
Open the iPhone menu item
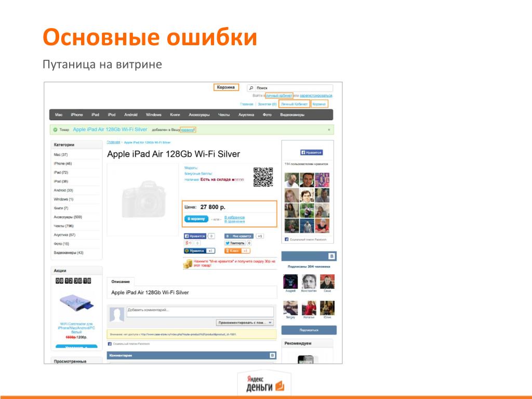pyautogui.click(x=77, y=115)
